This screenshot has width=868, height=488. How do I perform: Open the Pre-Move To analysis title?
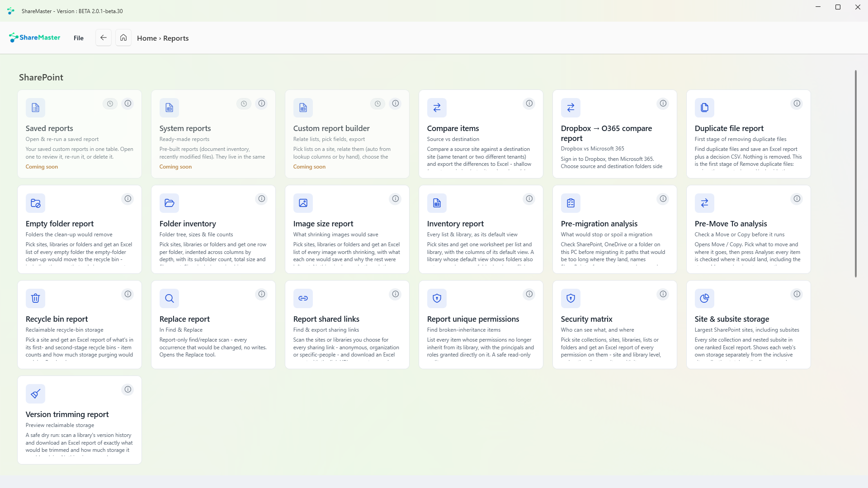click(731, 224)
